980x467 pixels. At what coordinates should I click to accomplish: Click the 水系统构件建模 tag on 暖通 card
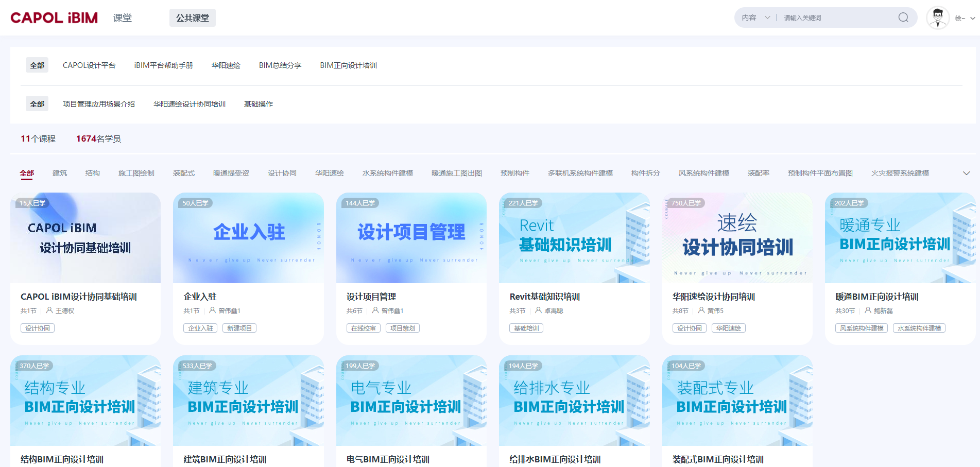pyautogui.click(x=919, y=328)
